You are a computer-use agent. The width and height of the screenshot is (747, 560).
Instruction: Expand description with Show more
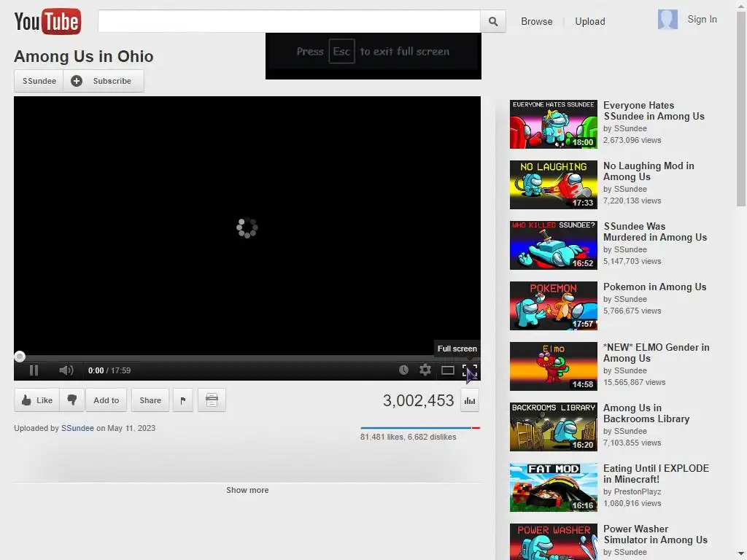point(247,490)
